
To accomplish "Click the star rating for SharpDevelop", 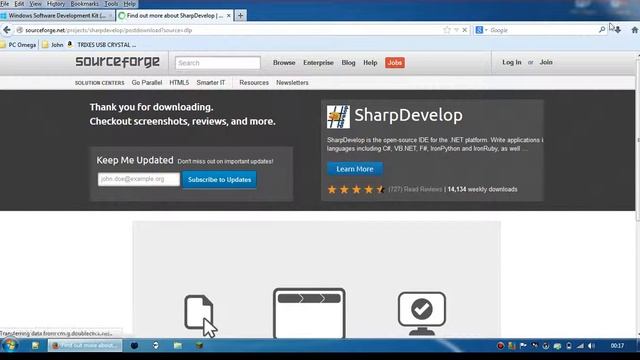I will coord(356,189).
